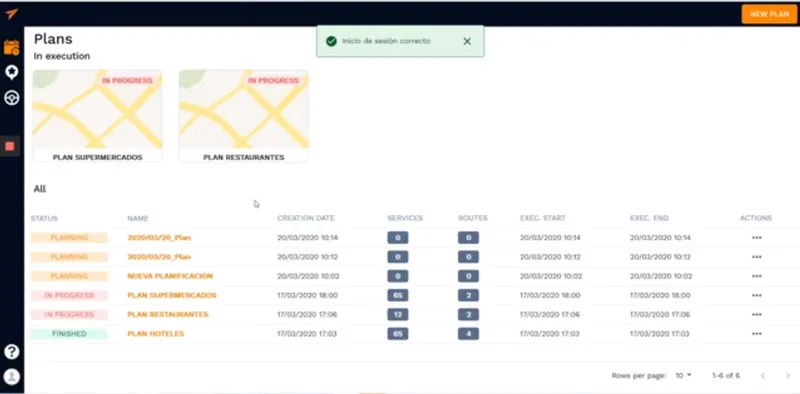Click the red square sidebar icon
Viewport: 800px width, 394px height.
[x=10, y=146]
